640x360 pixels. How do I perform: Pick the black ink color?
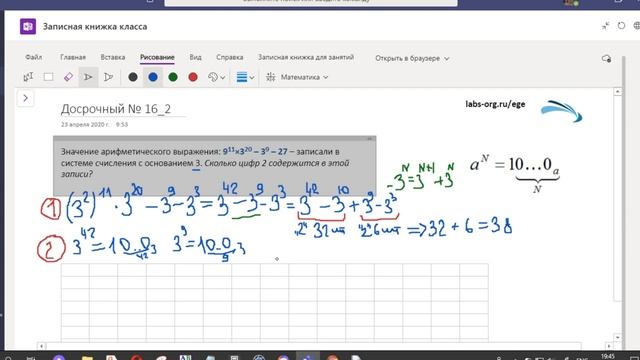[133, 77]
